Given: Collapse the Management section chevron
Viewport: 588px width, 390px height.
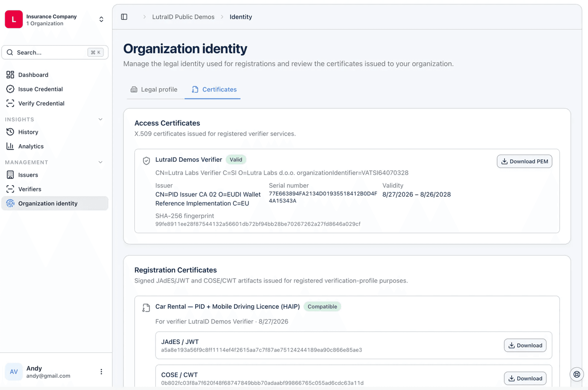Looking at the screenshot, I should pyautogui.click(x=100, y=162).
